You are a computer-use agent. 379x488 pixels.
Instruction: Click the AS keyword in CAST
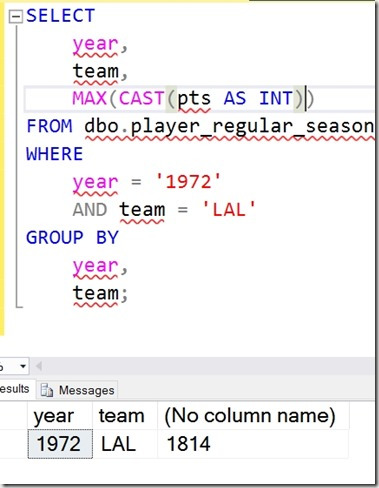point(235,98)
